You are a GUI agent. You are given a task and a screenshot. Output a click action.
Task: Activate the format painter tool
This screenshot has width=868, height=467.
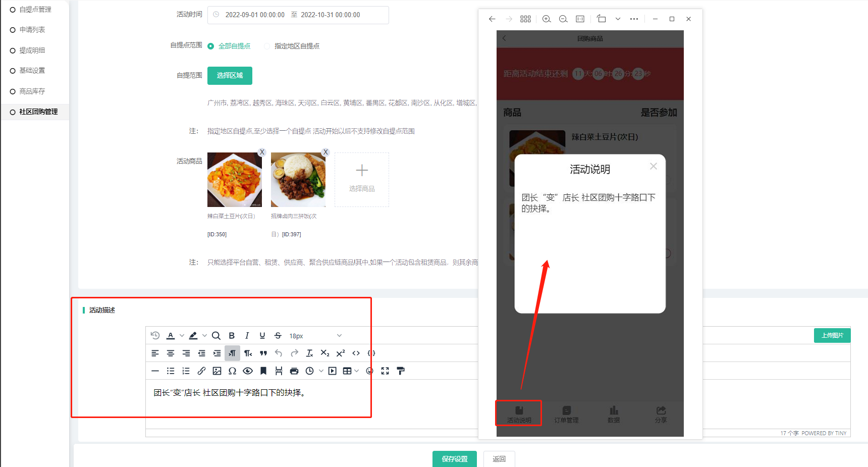[x=401, y=371]
